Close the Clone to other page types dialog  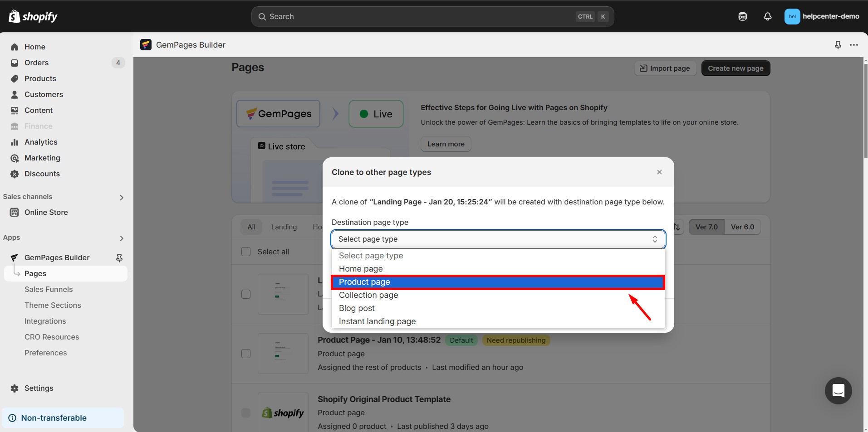(x=659, y=172)
